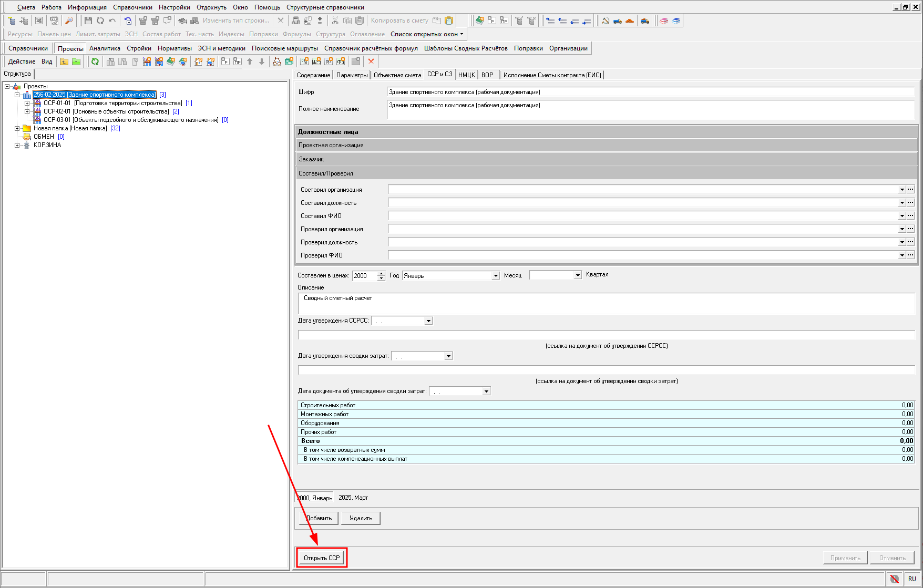The height and width of the screenshot is (588, 923).
Task: Click the hammer and sickle icon
Action: pos(606,20)
